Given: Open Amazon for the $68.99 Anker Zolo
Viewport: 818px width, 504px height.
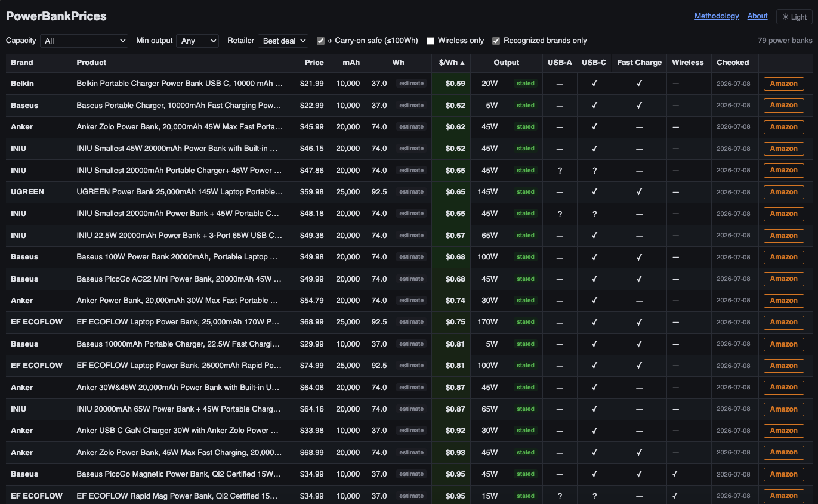Looking at the screenshot, I should pos(783,452).
